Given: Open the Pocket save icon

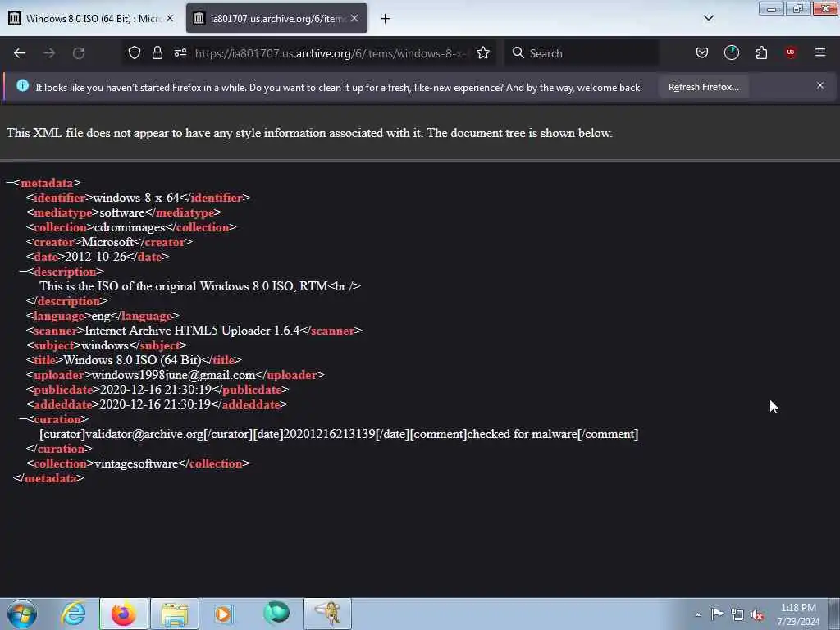Looking at the screenshot, I should pyautogui.click(x=702, y=52).
